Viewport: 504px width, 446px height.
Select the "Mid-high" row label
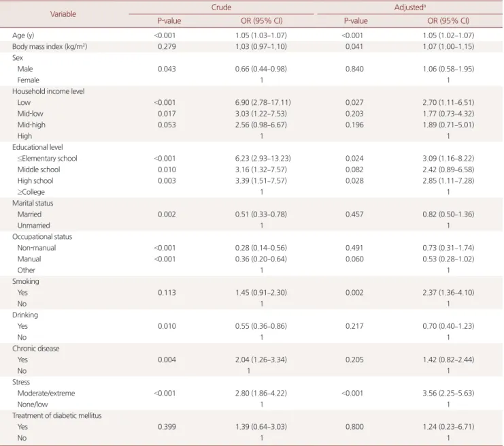click(x=31, y=125)
